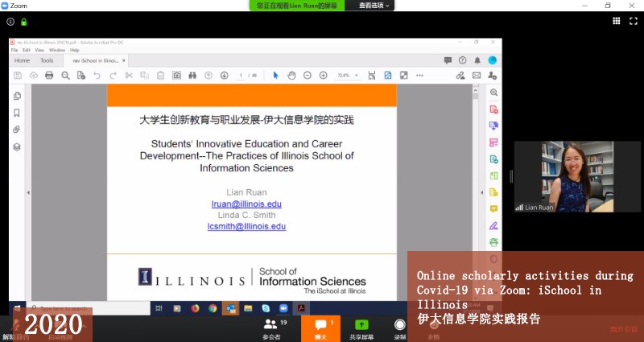Viewport: 644px width, 342px height.
Task: Click the green encryption lock icon
Action: [x=24, y=22]
